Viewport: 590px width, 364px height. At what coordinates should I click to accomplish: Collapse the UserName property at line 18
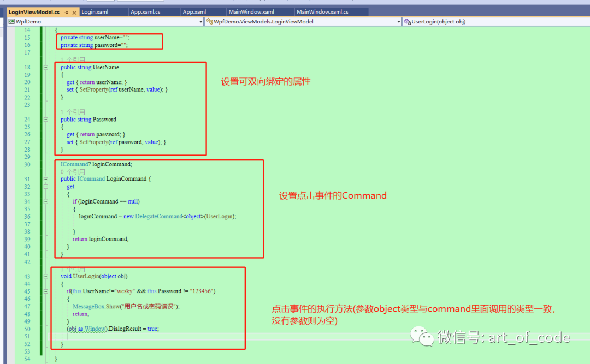[45, 67]
